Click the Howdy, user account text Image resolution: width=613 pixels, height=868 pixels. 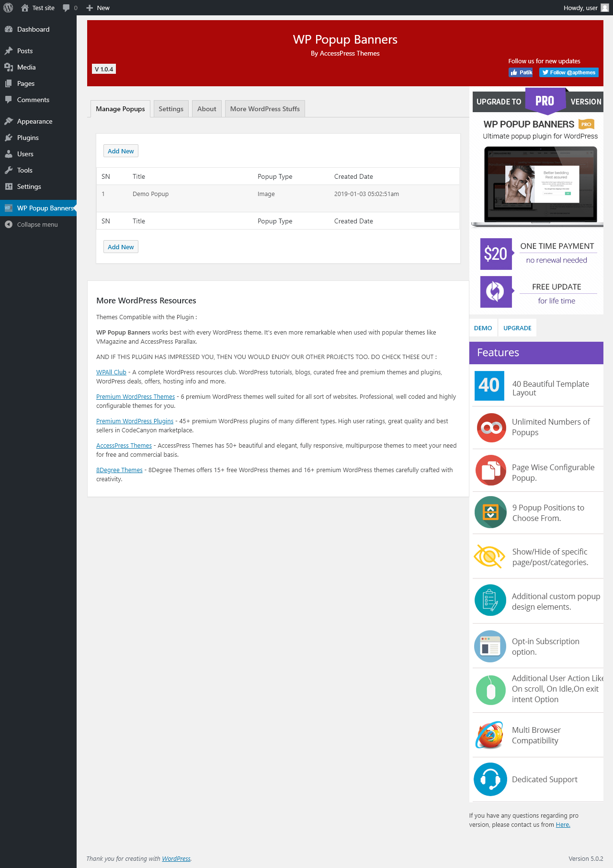[580, 8]
